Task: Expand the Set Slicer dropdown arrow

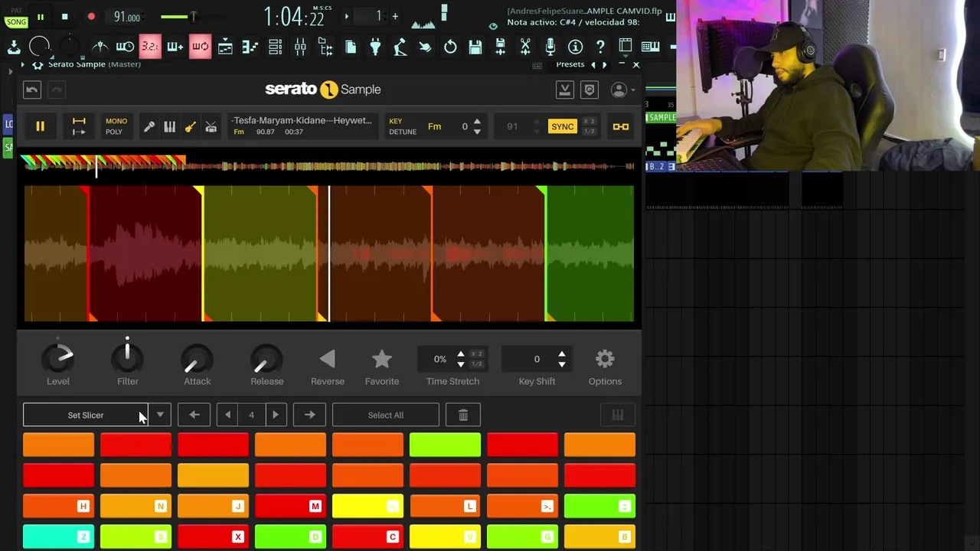Action: click(x=160, y=415)
